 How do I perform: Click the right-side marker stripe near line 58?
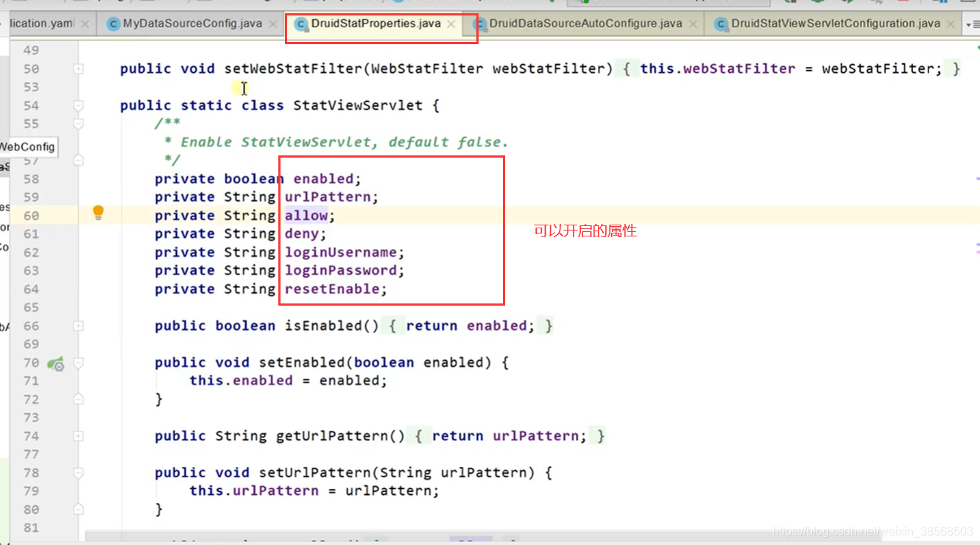(977, 179)
